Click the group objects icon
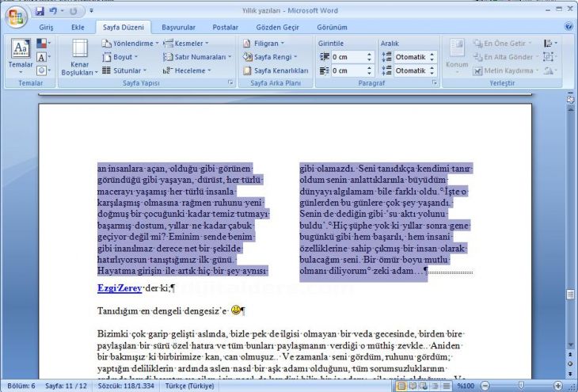This screenshot has width=578, height=392. 549,57
